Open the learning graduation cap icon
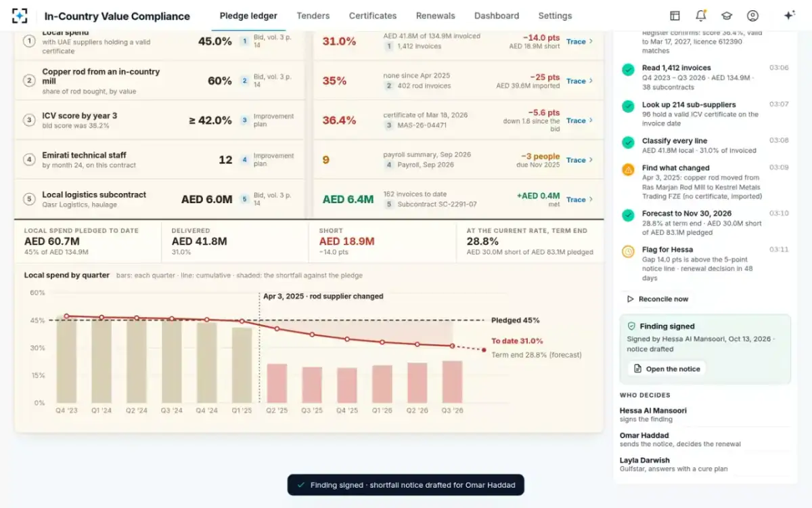 tap(727, 16)
